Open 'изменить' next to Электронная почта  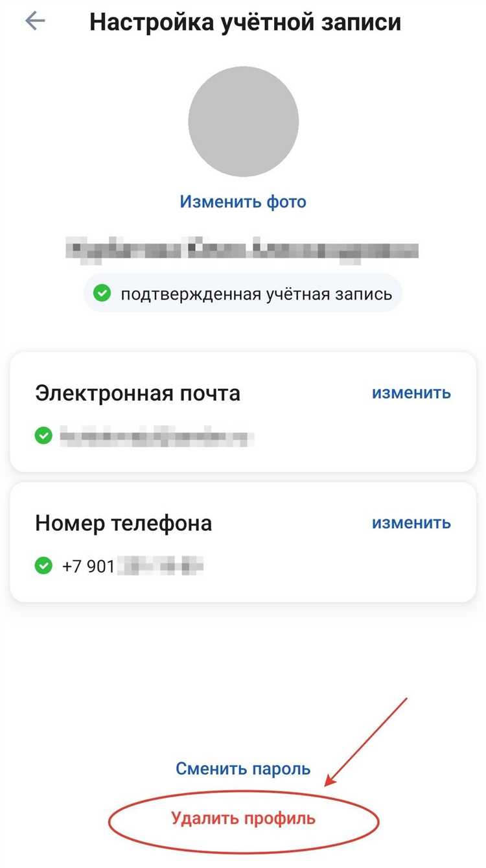point(411,392)
